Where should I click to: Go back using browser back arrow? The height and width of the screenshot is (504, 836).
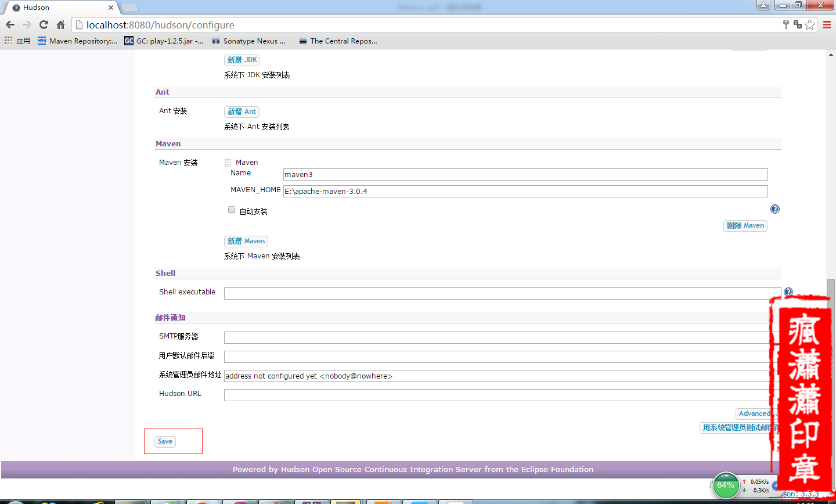(10, 24)
